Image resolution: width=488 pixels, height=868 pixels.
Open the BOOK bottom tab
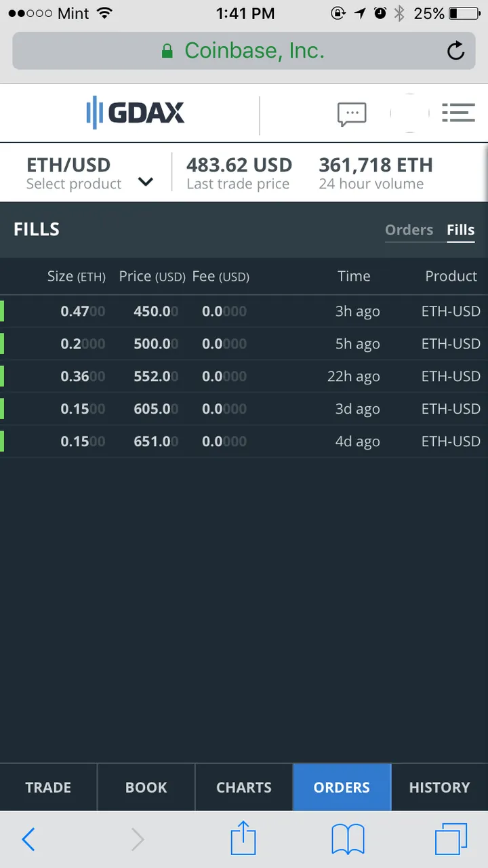click(x=146, y=787)
